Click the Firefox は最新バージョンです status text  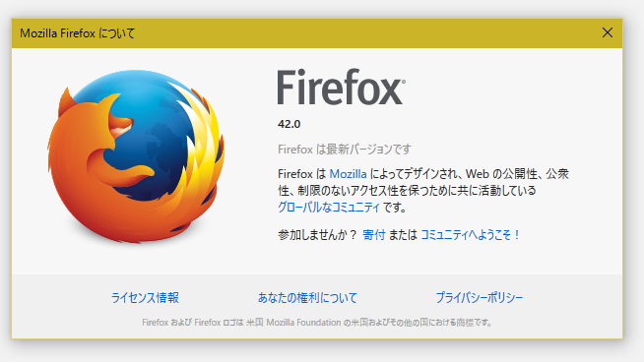pyautogui.click(x=345, y=149)
